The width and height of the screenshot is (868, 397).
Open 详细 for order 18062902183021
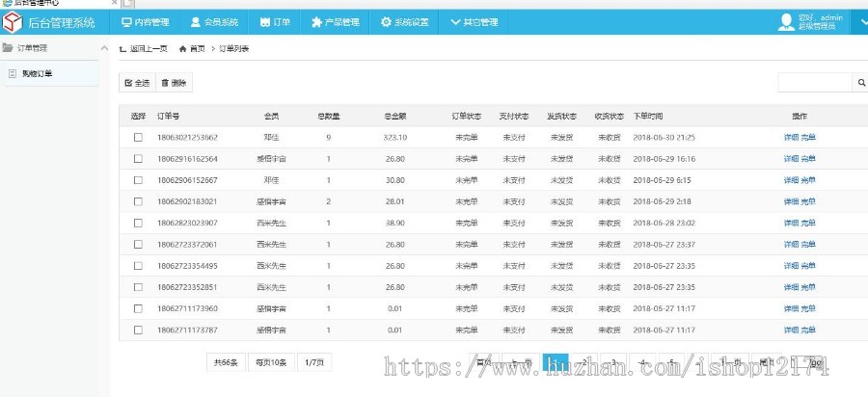click(791, 201)
